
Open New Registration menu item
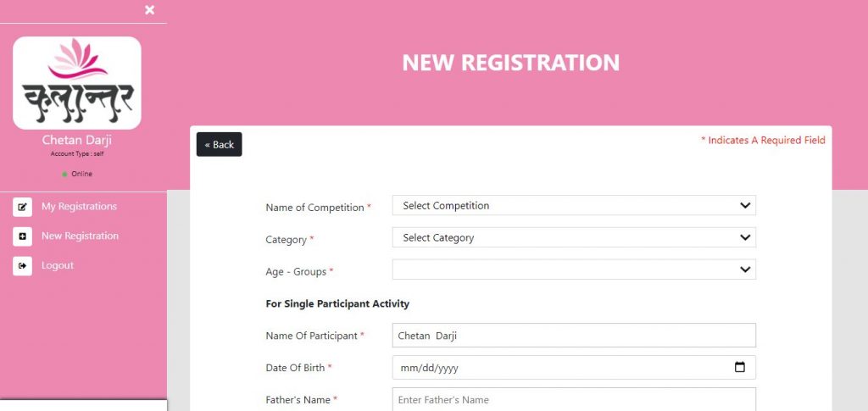click(80, 236)
